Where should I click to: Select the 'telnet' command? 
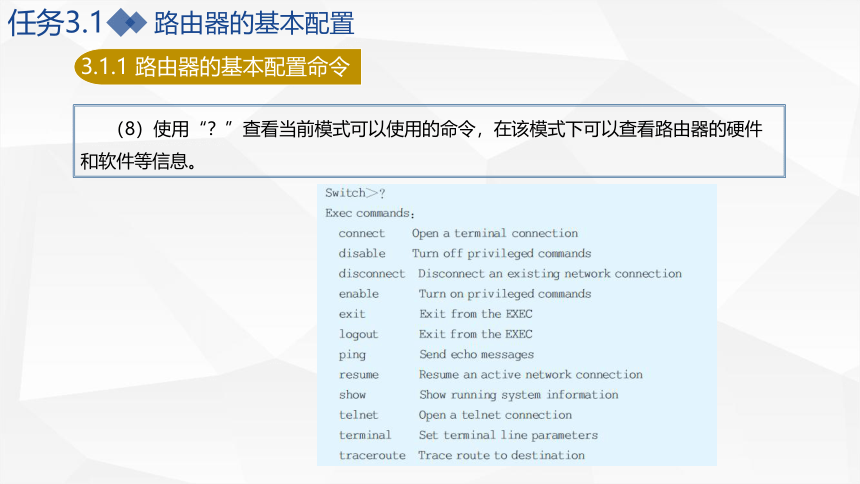coord(359,415)
